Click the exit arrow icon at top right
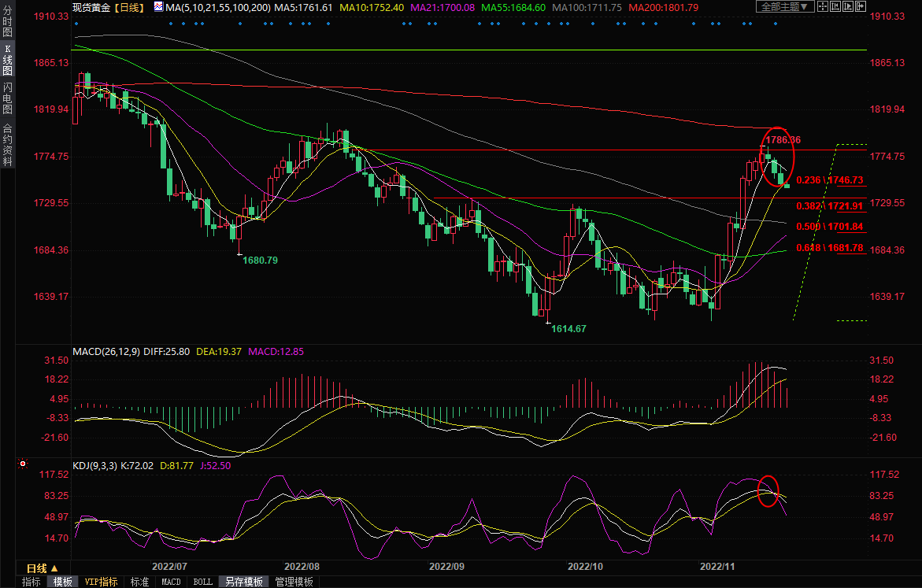The height and width of the screenshot is (588, 922). 861,6
